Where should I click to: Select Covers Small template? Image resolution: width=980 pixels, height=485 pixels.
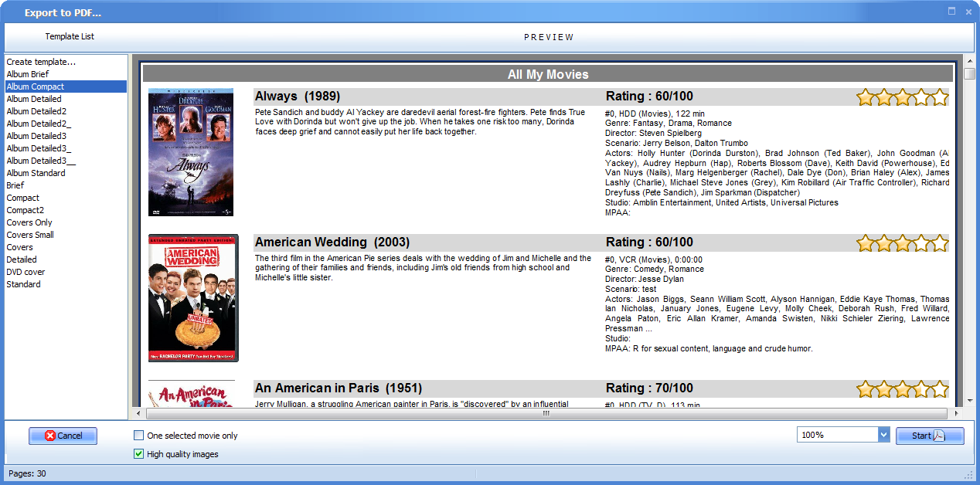click(x=66, y=235)
